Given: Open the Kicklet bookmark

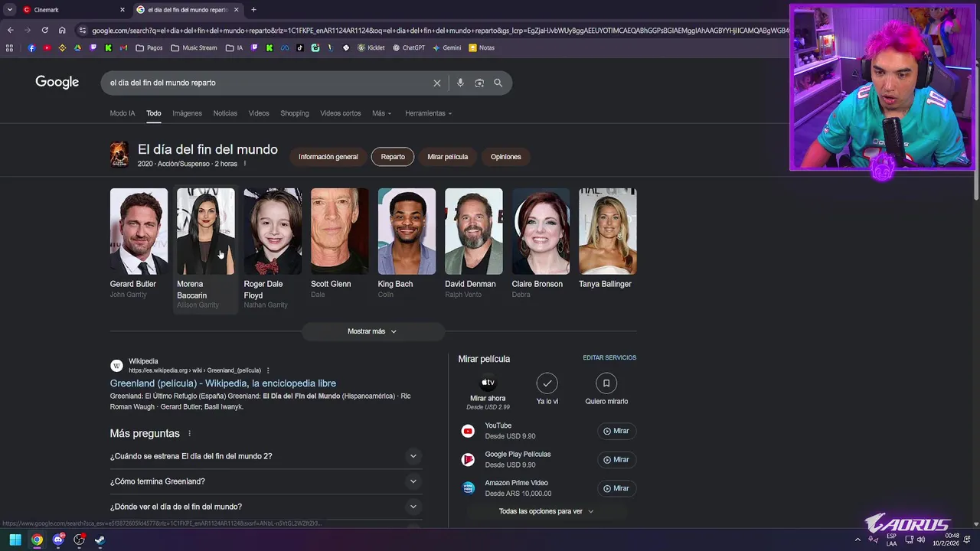Looking at the screenshot, I should (x=371, y=47).
